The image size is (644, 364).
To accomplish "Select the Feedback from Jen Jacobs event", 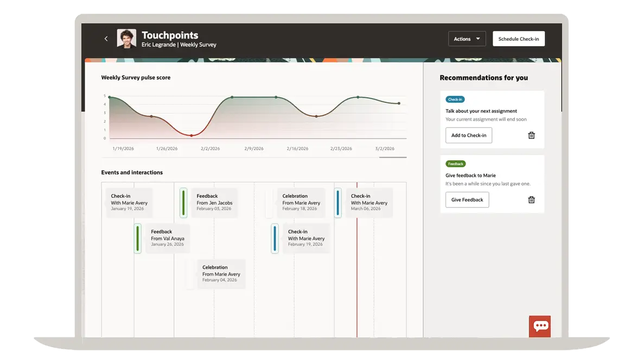I will pos(214,203).
